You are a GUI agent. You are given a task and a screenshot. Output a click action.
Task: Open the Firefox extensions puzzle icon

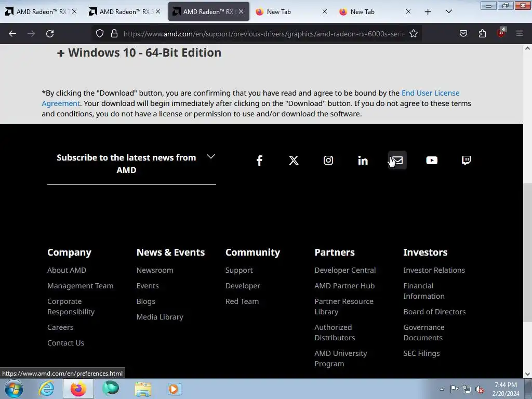482,34
